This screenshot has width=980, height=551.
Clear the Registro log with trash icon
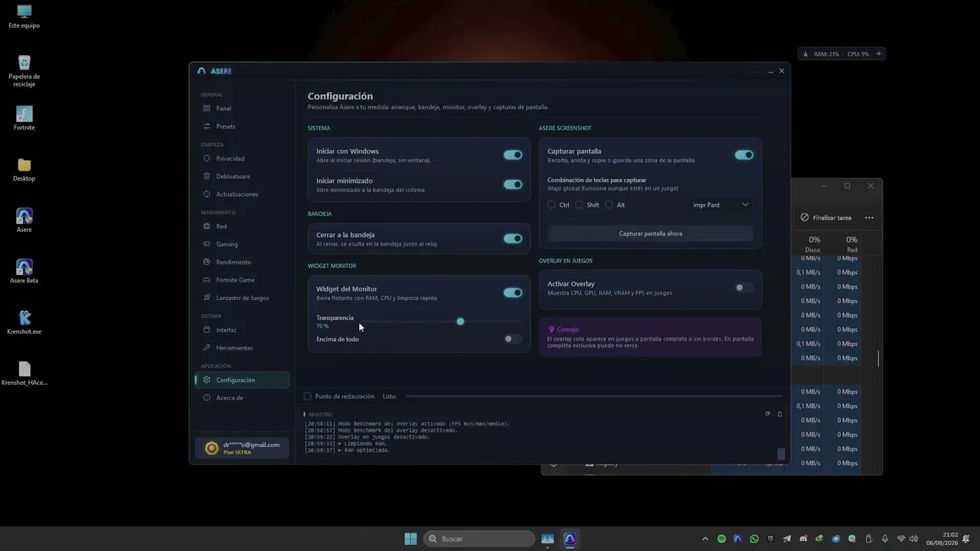(779, 414)
